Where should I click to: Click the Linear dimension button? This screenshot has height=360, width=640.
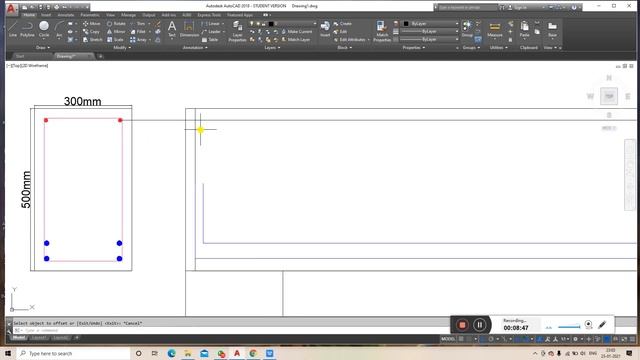pos(211,24)
